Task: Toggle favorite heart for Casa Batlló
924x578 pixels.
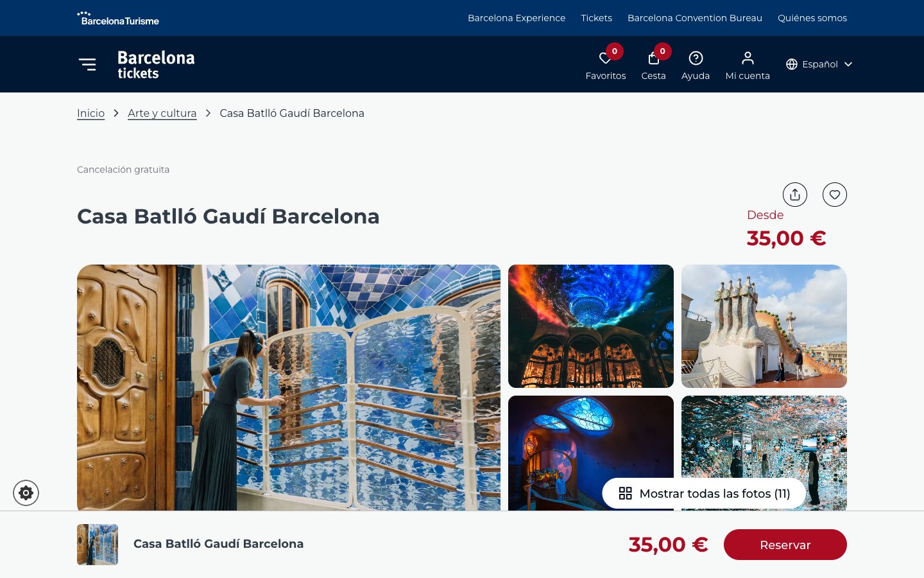Action: click(x=835, y=195)
